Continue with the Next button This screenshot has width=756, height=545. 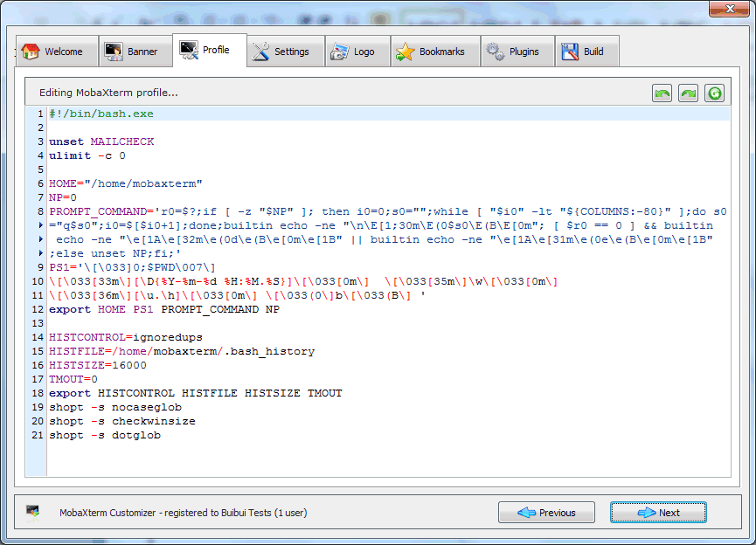pyautogui.click(x=658, y=512)
